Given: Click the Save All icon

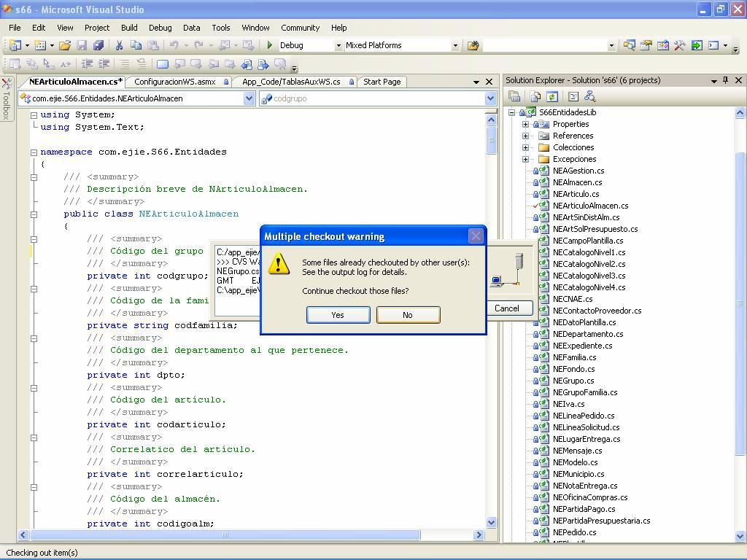Looking at the screenshot, I should [x=98, y=45].
